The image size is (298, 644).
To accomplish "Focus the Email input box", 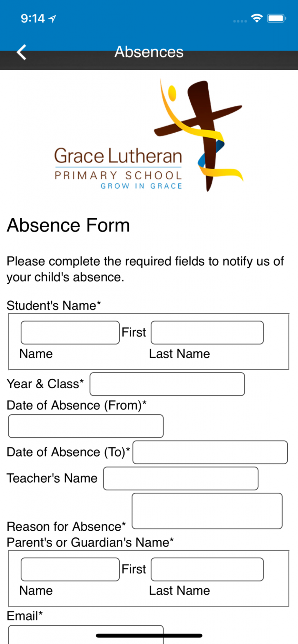I will point(86,634).
